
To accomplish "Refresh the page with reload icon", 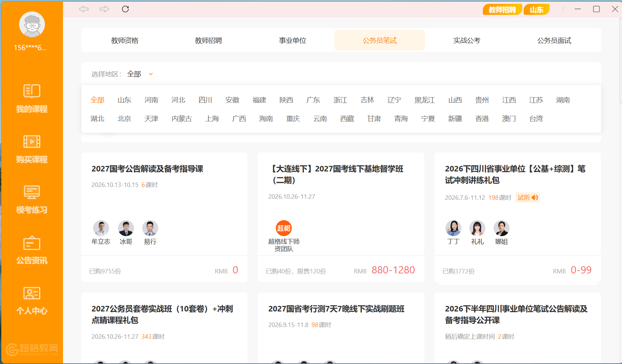I will [x=125, y=9].
